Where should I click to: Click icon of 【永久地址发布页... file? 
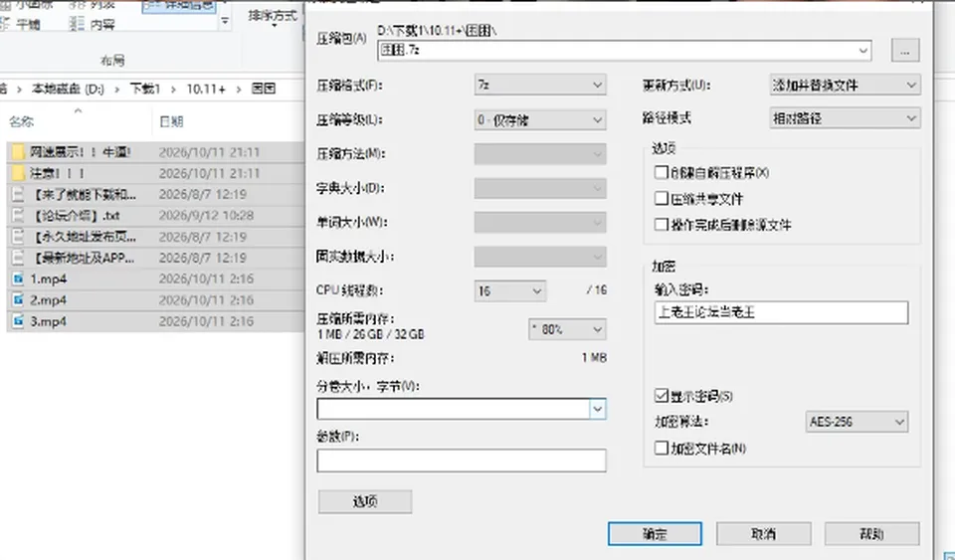click(18, 237)
